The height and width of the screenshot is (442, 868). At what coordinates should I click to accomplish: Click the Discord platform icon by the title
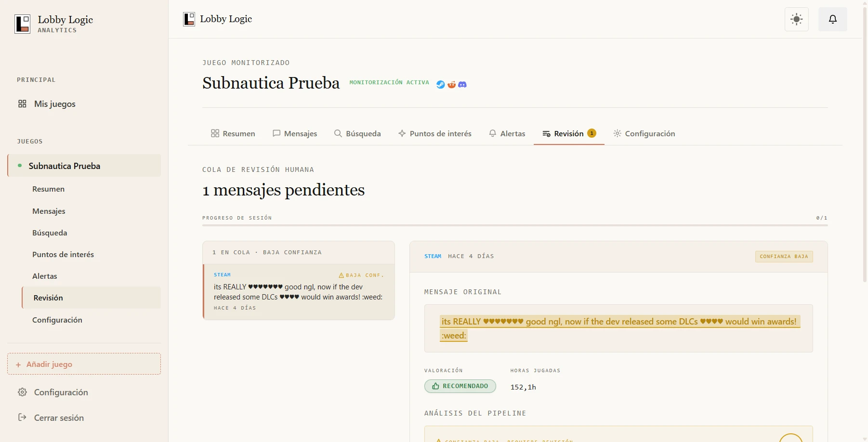(x=462, y=84)
